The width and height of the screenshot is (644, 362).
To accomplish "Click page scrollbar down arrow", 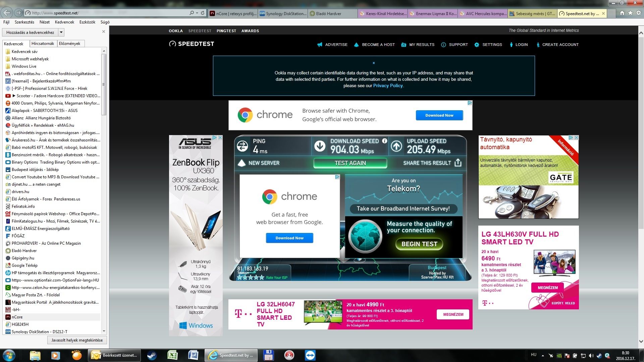I will pyautogui.click(x=641, y=342).
